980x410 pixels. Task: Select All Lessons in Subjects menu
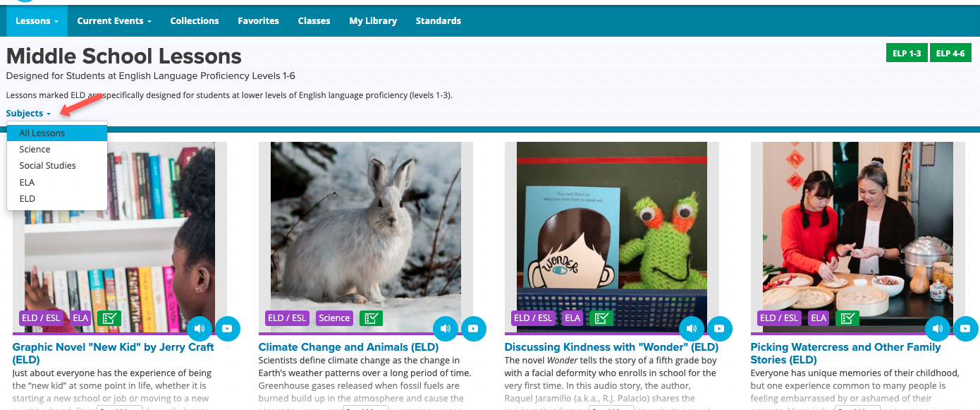coord(57,133)
